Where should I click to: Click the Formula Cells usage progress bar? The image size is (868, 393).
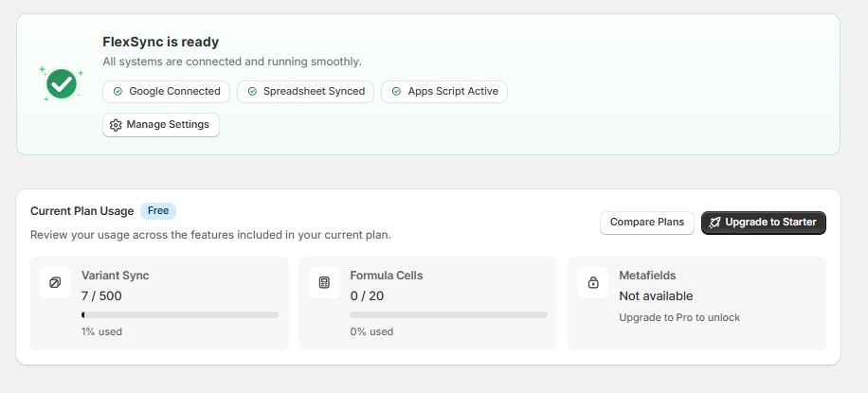click(448, 315)
